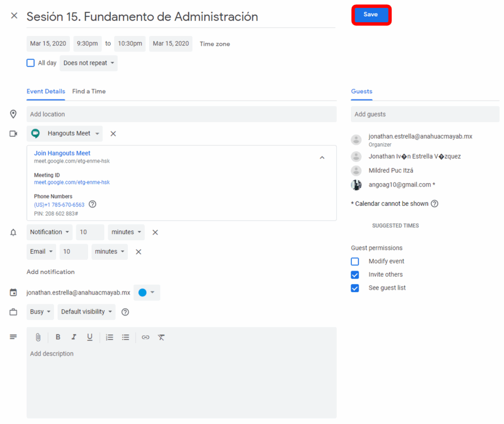This screenshot has width=504, height=424.
Task: Check the Modify event guest permission
Action: (x=355, y=261)
